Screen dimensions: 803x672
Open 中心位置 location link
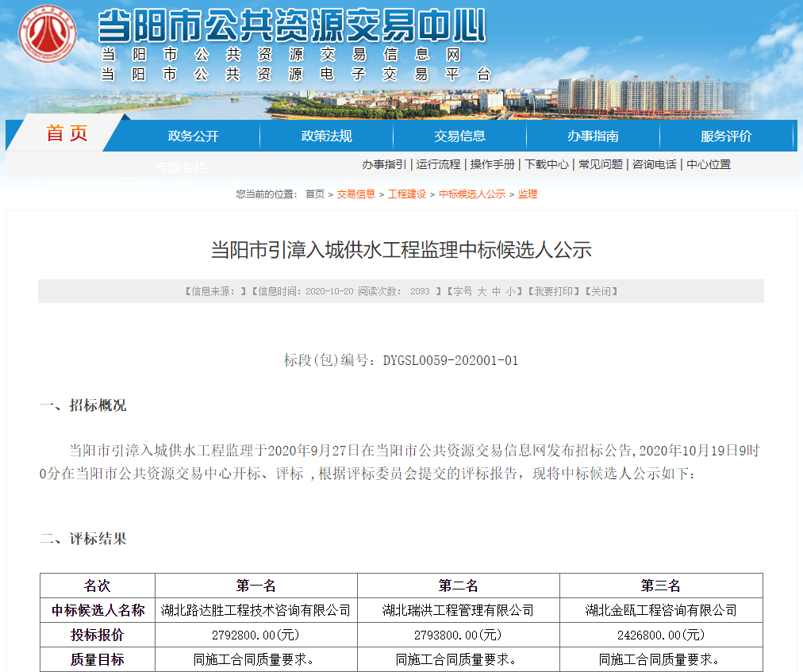coord(709,164)
